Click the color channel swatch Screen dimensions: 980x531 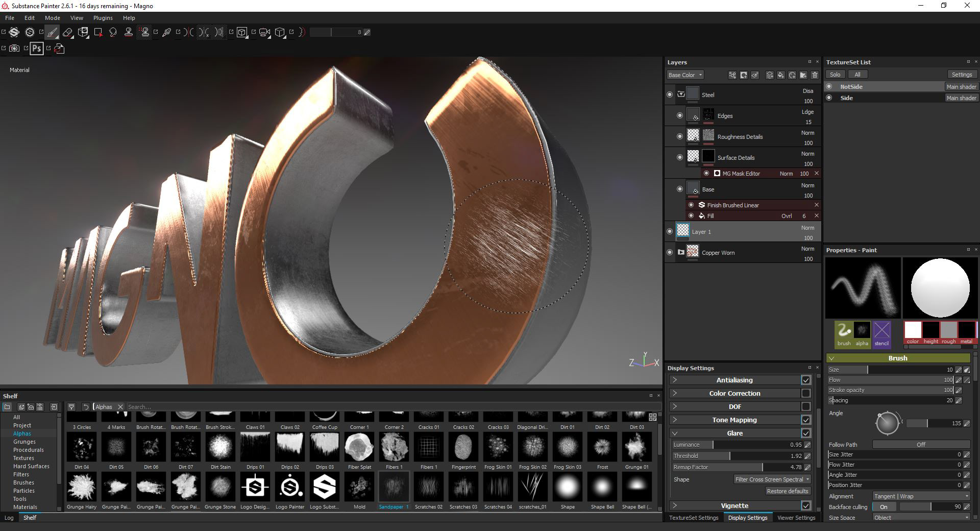click(x=913, y=330)
